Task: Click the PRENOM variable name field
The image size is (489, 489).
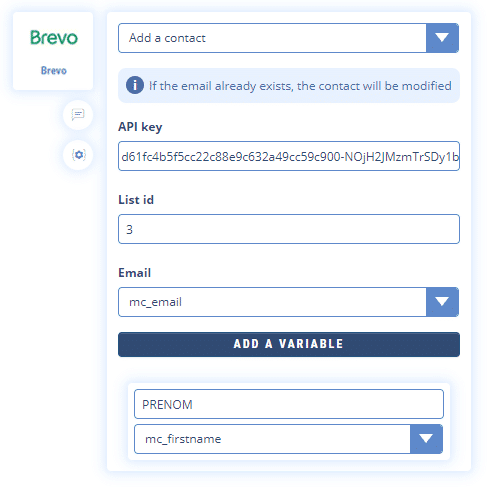Action: (x=289, y=404)
